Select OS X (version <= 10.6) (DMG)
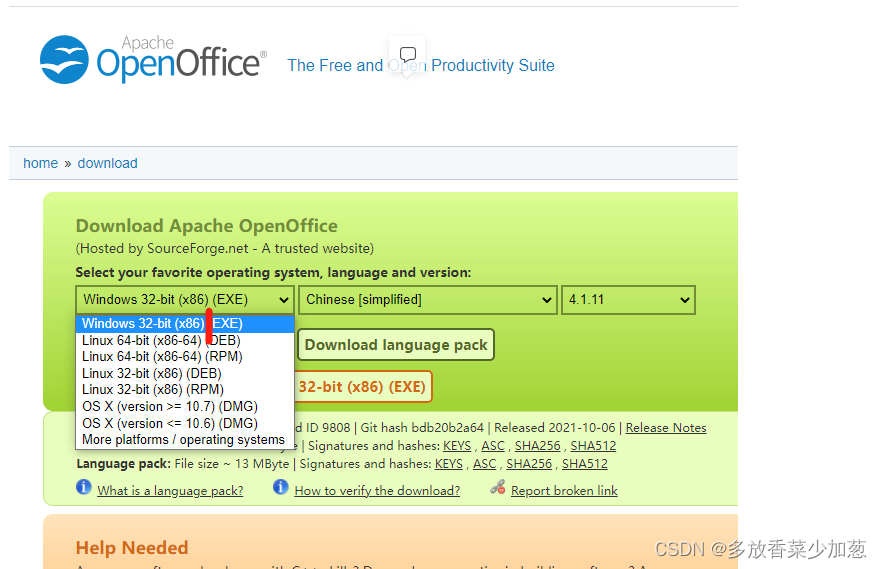 click(x=185, y=423)
